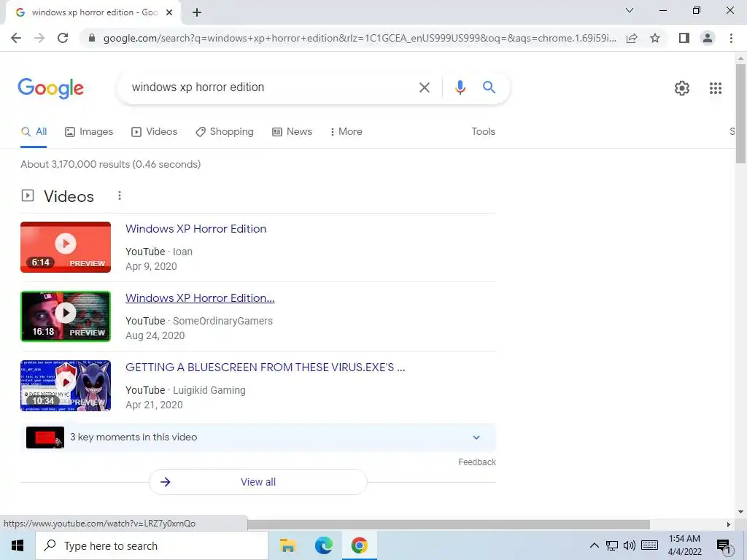Open File Explorer from taskbar
The image size is (747, 560).
point(287,545)
